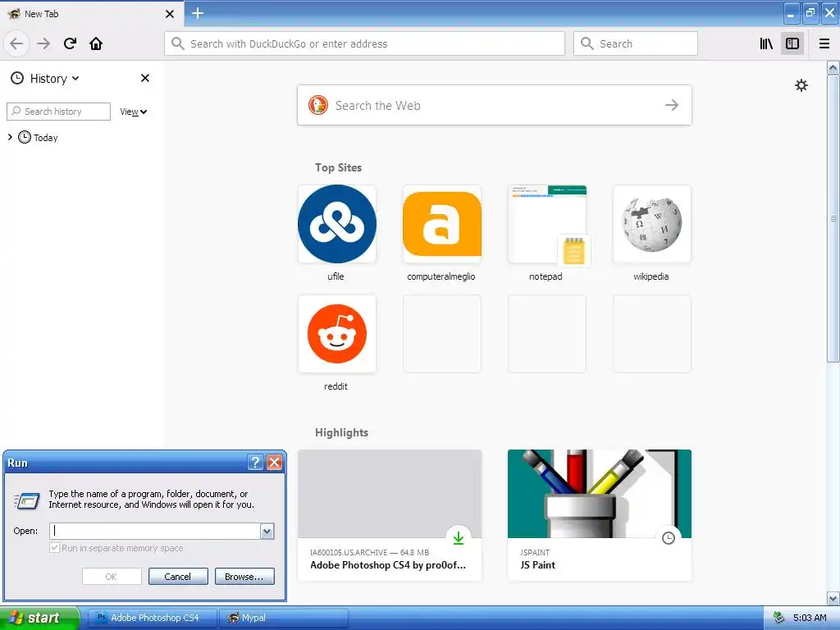Image resolution: width=840 pixels, height=630 pixels.
Task: Open the hamburger application menu
Action: [824, 43]
